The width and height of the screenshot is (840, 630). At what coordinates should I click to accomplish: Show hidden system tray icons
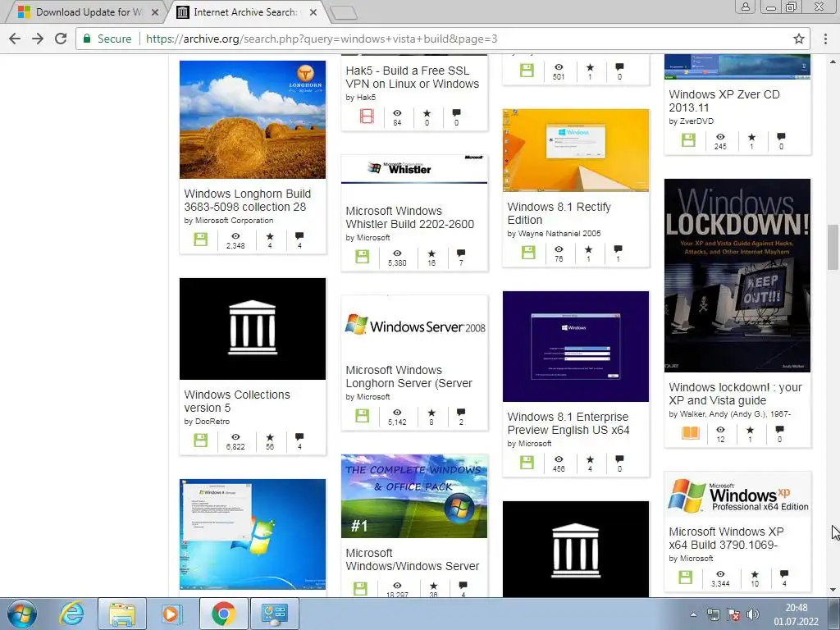693,614
